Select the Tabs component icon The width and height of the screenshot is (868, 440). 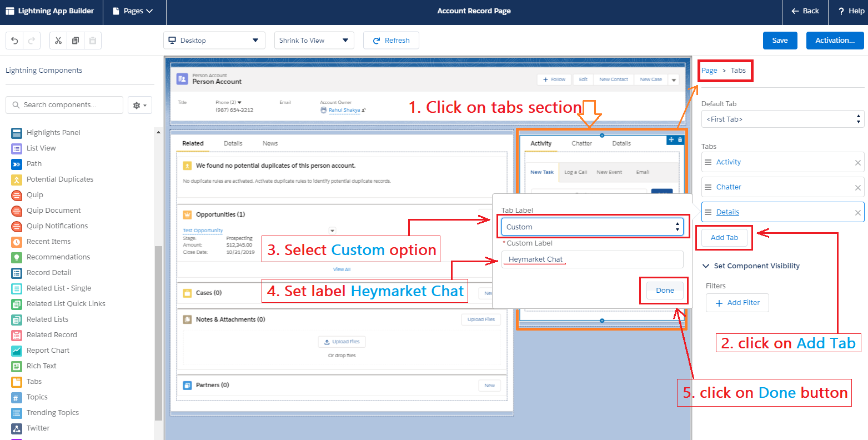click(16, 382)
